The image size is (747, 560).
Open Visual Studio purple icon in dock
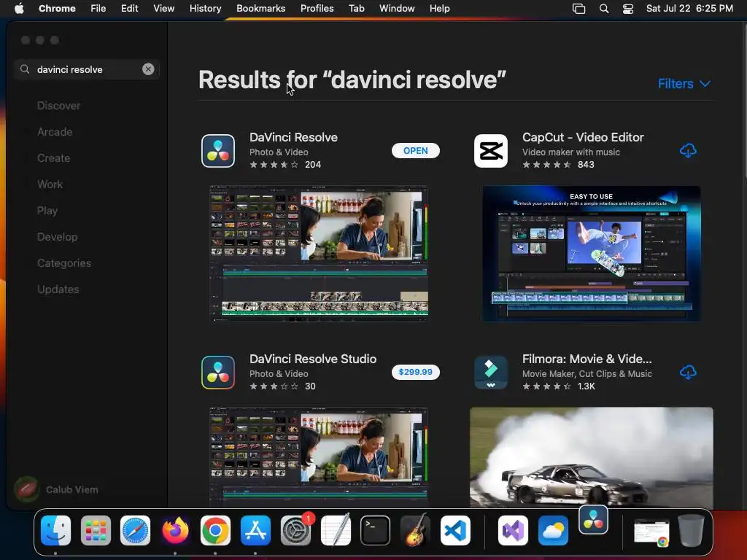pos(513,531)
